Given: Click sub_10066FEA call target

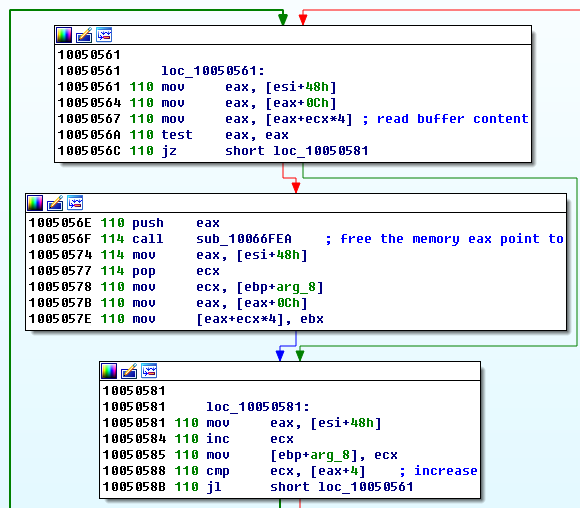Looking at the screenshot, I should [244, 239].
